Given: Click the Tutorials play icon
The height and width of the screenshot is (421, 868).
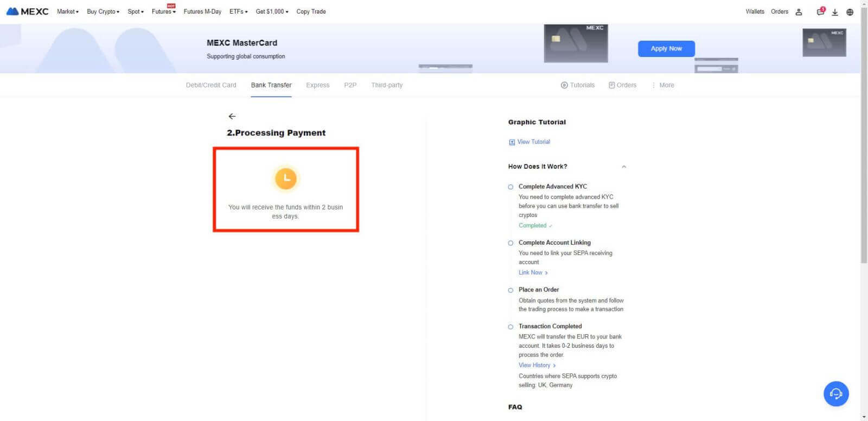Looking at the screenshot, I should 564,85.
